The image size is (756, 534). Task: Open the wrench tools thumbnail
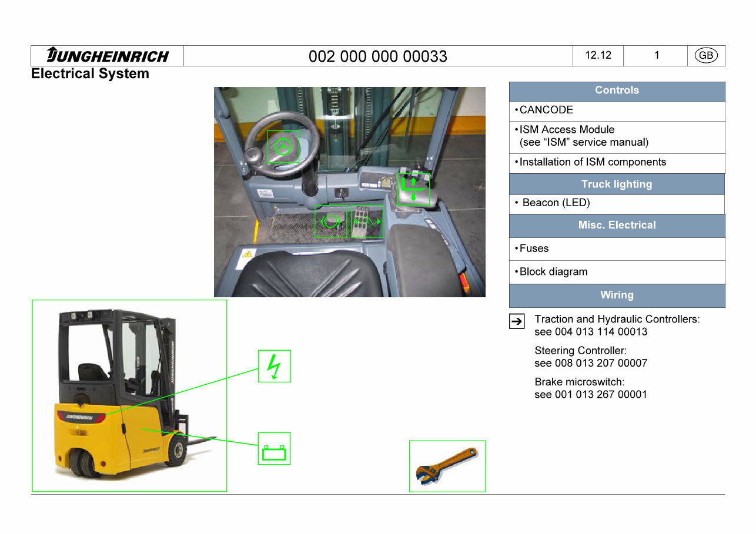[x=447, y=466]
